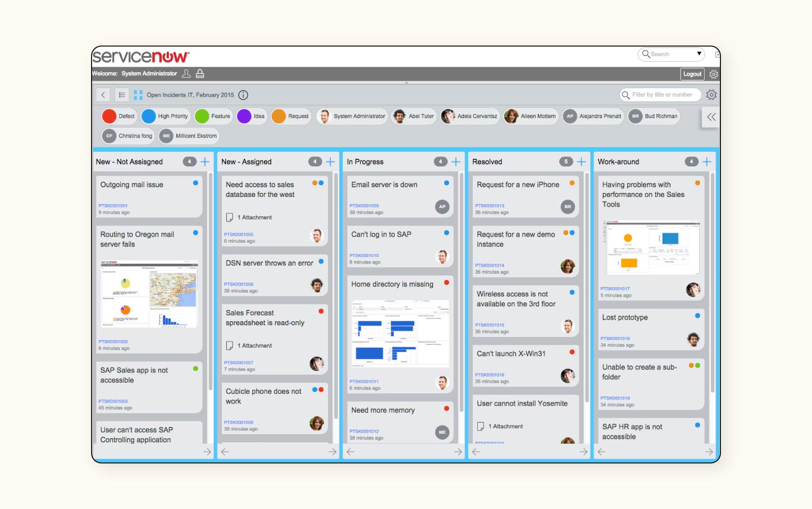Move In Progress lane left via arrow
Screen dimensions: 812x509
pyautogui.click(x=350, y=451)
